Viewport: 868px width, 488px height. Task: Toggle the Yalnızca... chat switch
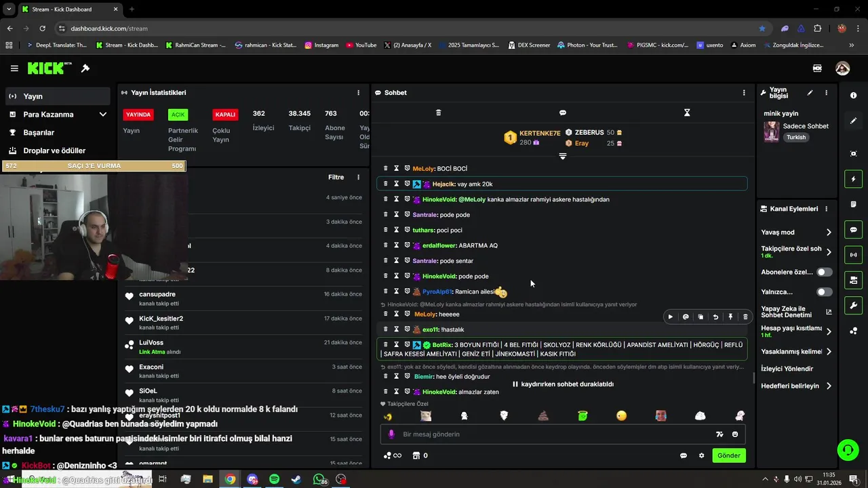point(824,292)
